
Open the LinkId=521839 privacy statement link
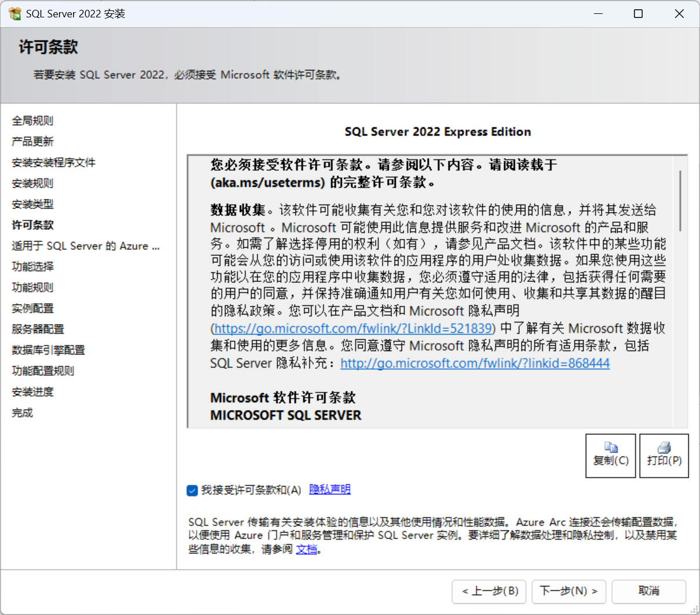click(353, 328)
